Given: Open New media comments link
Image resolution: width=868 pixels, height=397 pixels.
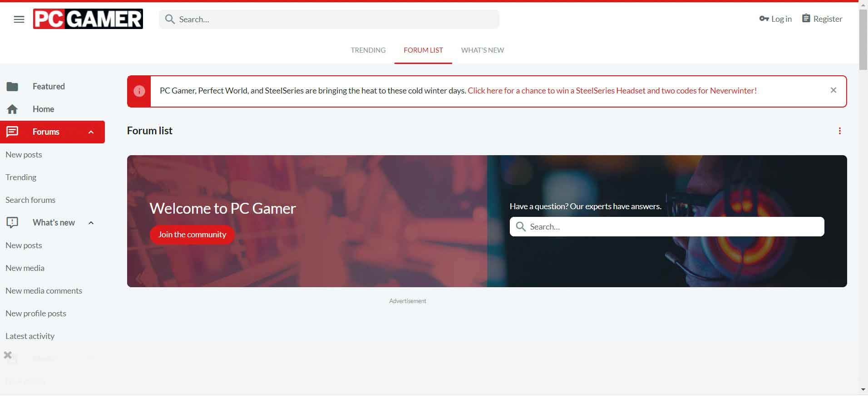Looking at the screenshot, I should [x=44, y=291].
